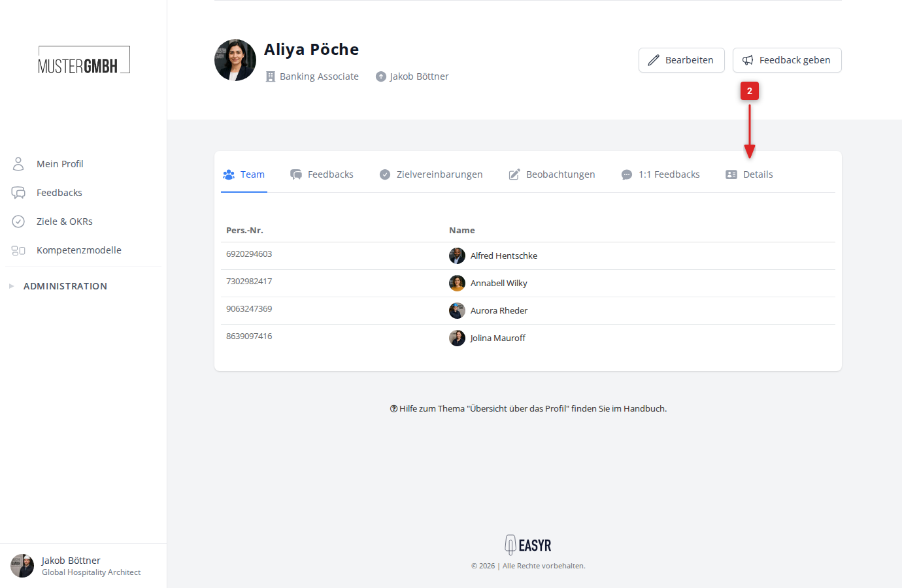Switch to the Feedbacks tab
This screenshot has height=588, width=902.
[322, 174]
